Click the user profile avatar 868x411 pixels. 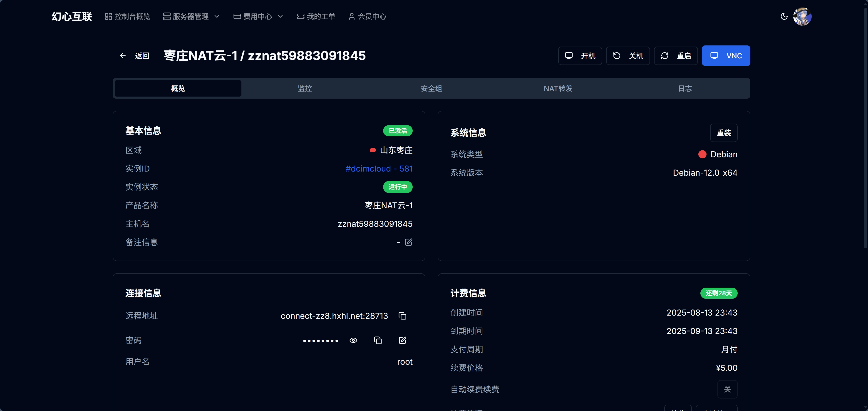[x=803, y=16]
